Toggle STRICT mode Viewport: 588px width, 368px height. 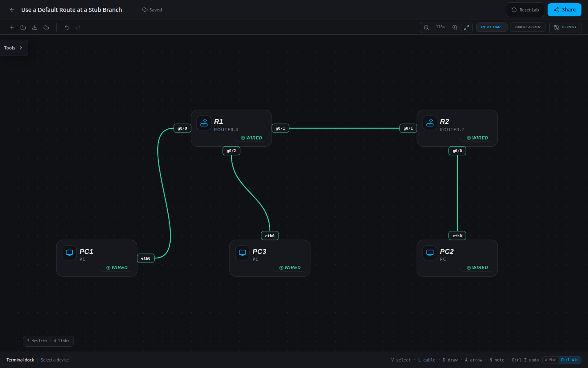coord(565,27)
